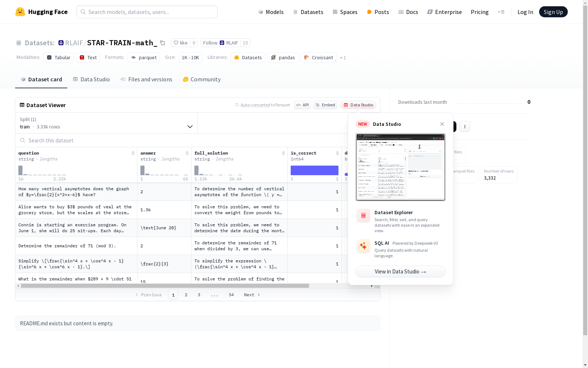Open the Data Studio preview thumbnail
The height and width of the screenshot is (368, 588).
pos(401,167)
